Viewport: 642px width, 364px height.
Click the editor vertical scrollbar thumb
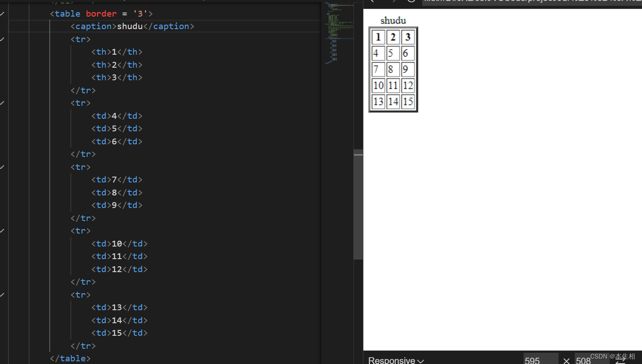(x=358, y=204)
